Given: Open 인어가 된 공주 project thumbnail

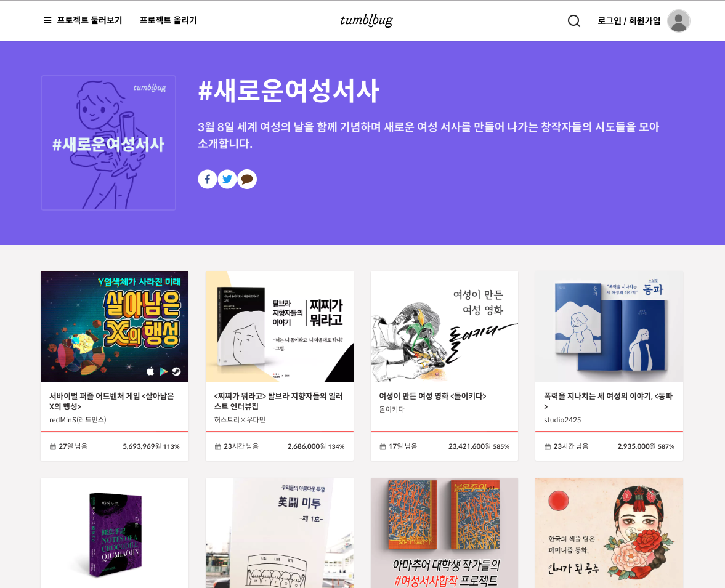Looking at the screenshot, I should click(x=609, y=533).
